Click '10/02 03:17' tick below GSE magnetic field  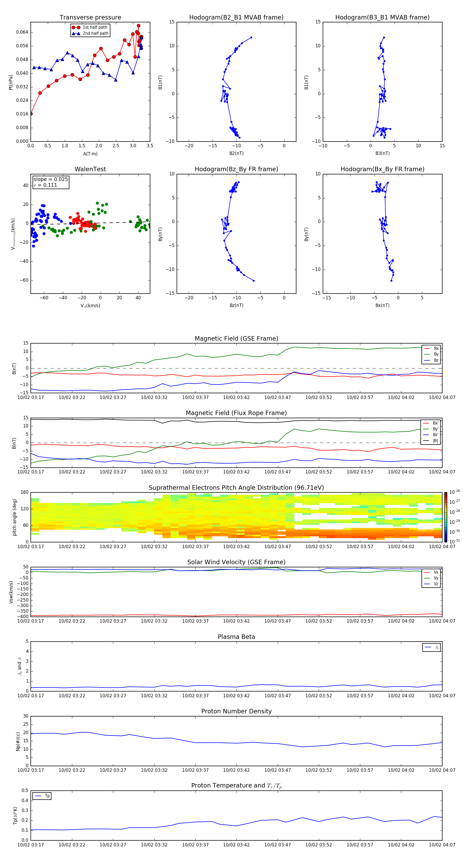tap(31, 398)
